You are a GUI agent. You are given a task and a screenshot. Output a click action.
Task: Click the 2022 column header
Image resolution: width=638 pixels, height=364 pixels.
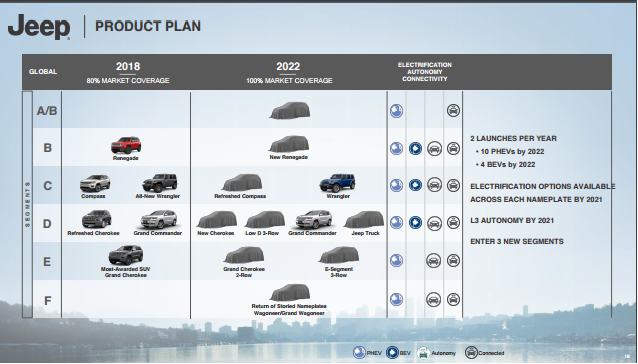288,67
